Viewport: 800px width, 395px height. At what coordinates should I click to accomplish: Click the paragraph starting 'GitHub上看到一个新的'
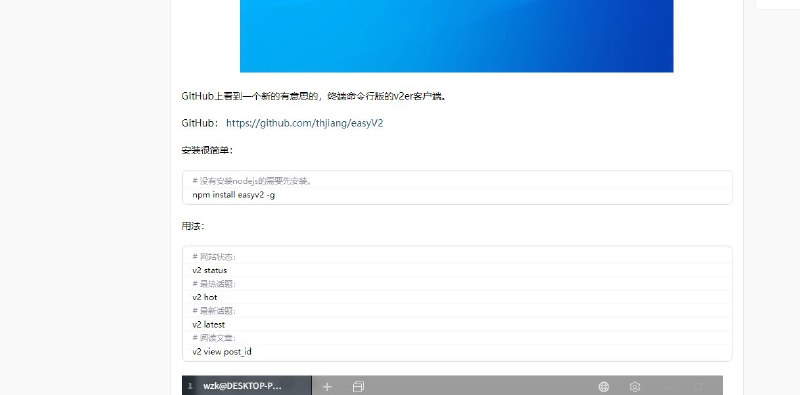[x=314, y=96]
